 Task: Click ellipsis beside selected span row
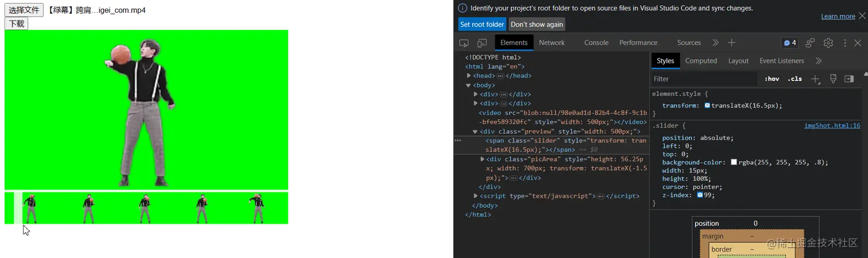(458, 140)
